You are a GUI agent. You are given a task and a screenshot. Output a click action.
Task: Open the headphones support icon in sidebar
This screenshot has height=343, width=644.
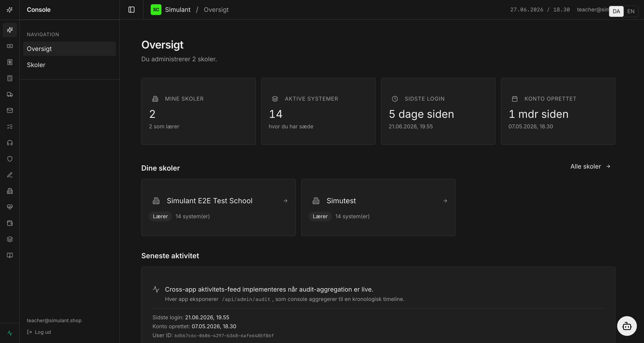10,143
